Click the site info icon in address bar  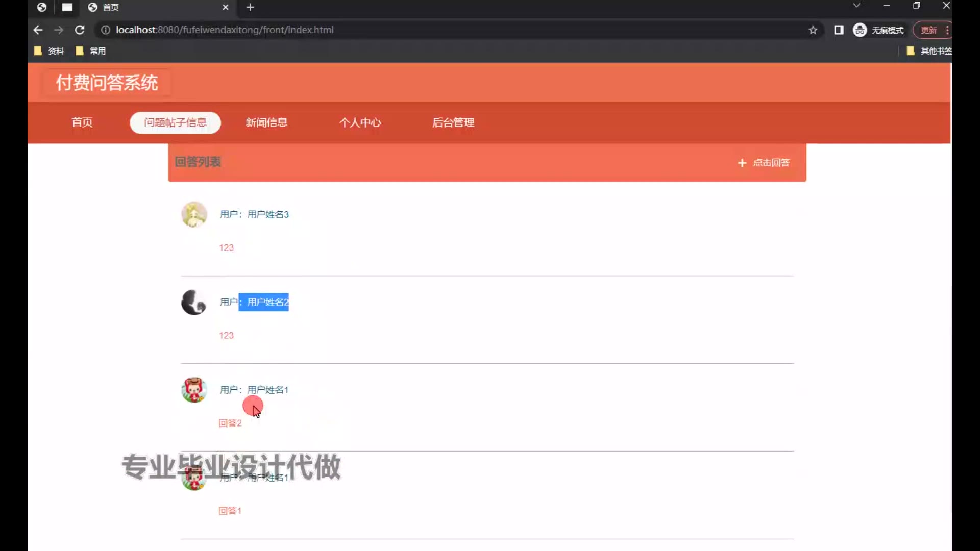[x=106, y=30]
